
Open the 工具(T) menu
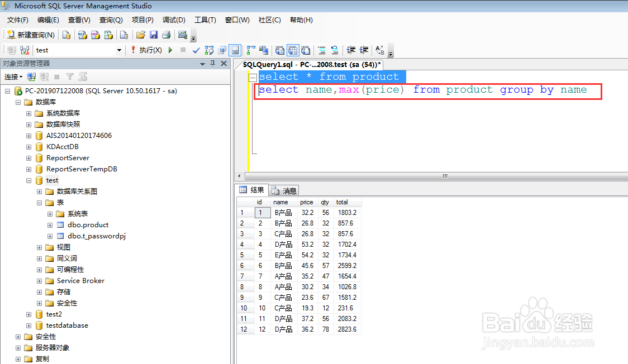point(205,20)
